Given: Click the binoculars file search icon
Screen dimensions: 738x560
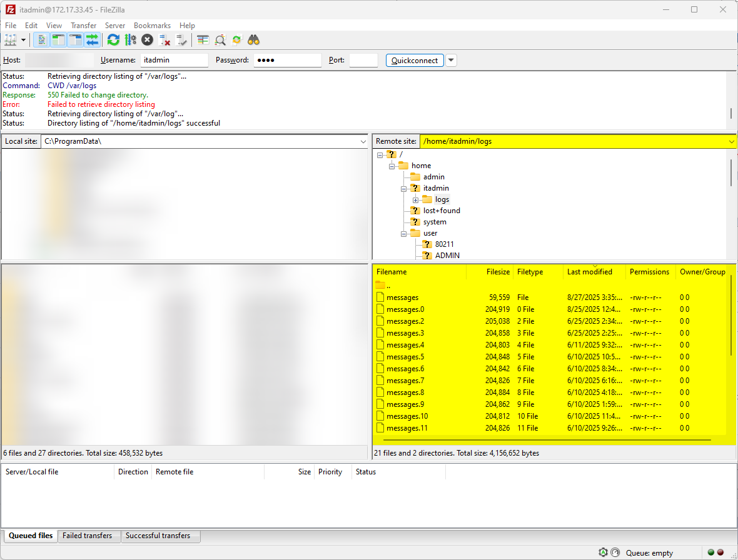Looking at the screenshot, I should pyautogui.click(x=253, y=40).
